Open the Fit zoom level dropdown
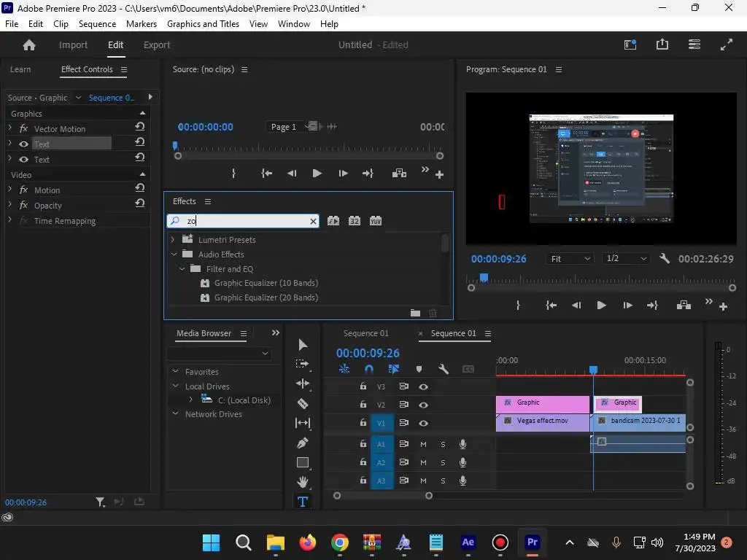This screenshot has width=747, height=560. [x=570, y=259]
